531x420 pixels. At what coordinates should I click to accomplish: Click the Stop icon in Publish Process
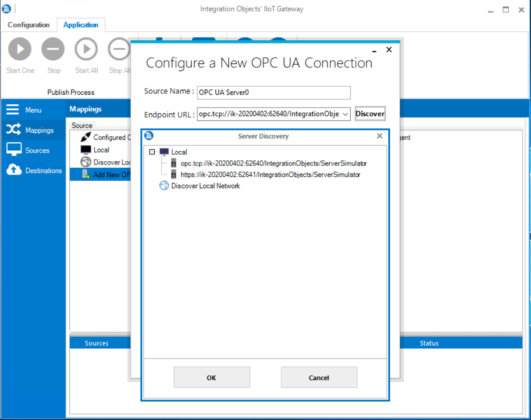(53, 49)
